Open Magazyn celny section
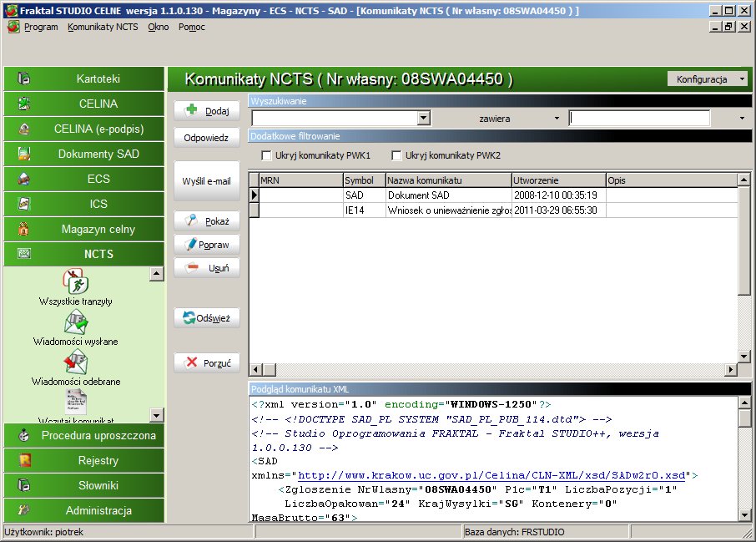The height and width of the screenshot is (542, 756). 84,230
